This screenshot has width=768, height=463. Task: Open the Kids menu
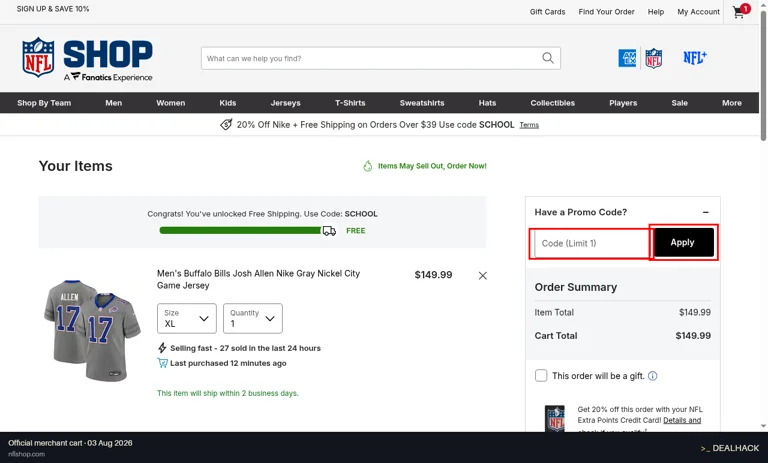[228, 103]
